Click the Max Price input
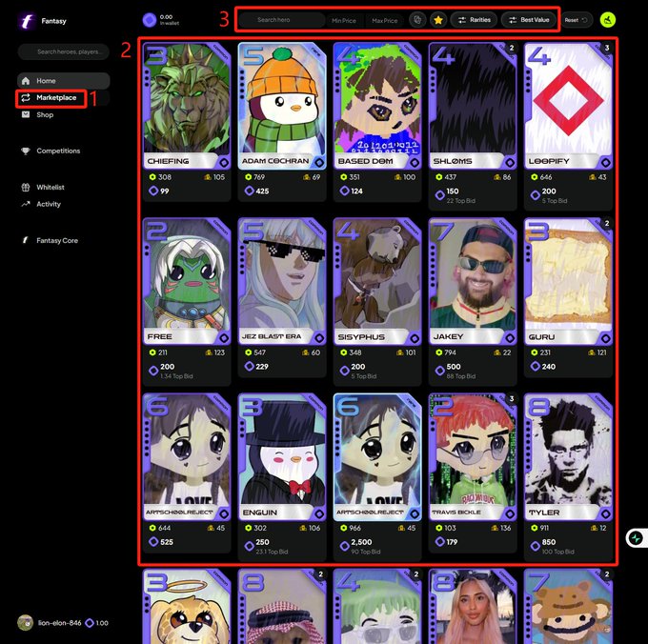Image resolution: width=648 pixels, height=644 pixels. click(x=384, y=20)
